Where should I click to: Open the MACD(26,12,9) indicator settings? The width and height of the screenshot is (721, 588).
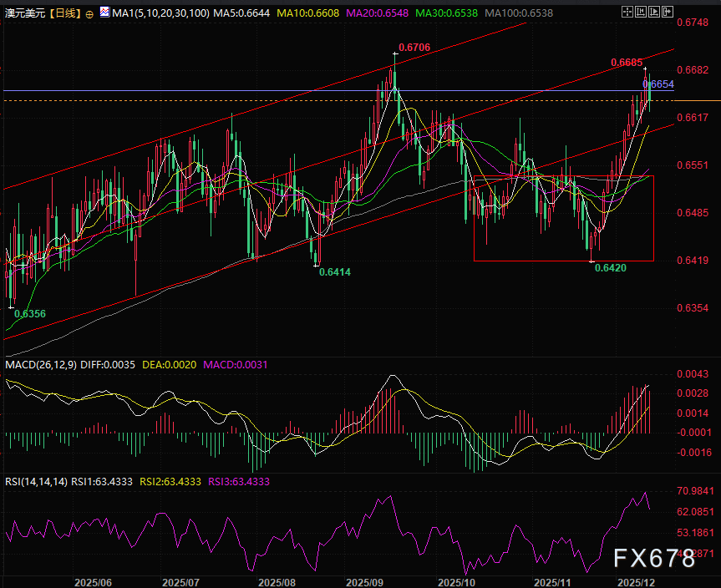coord(39,366)
